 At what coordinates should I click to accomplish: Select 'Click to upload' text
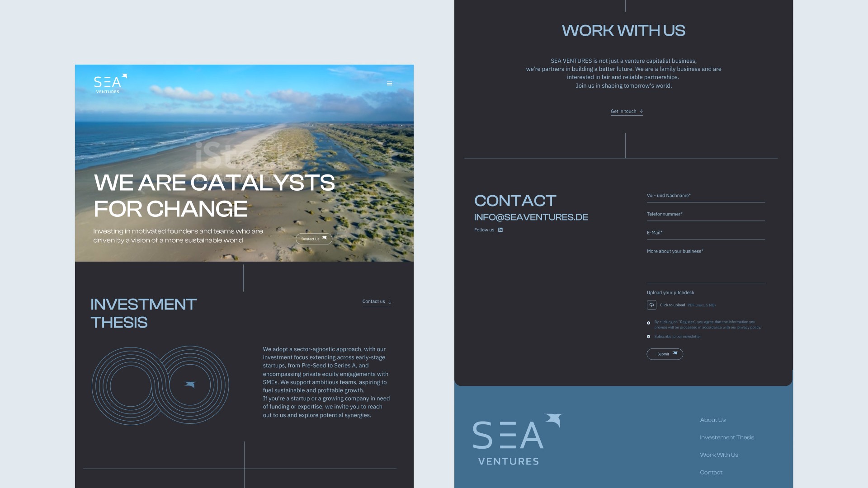(x=672, y=305)
